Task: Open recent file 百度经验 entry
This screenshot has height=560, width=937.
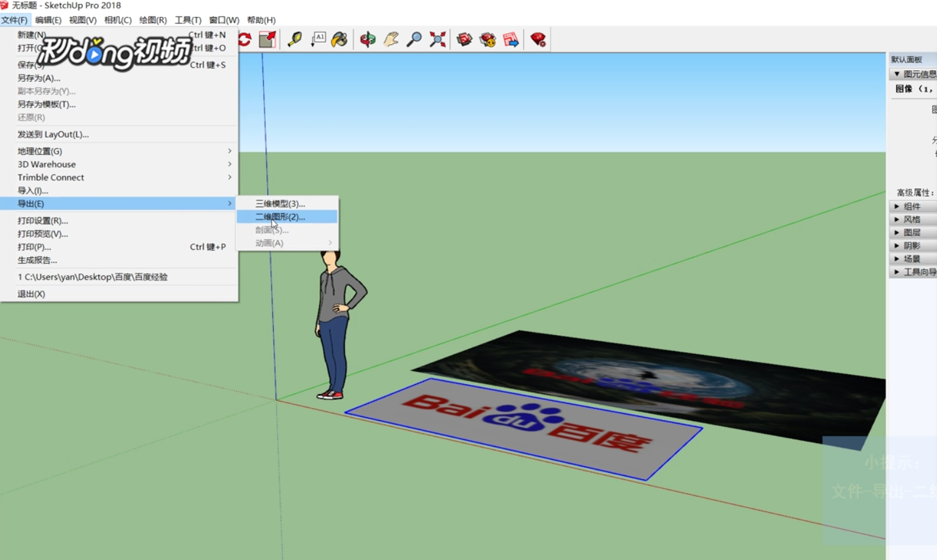Action: 119,277
